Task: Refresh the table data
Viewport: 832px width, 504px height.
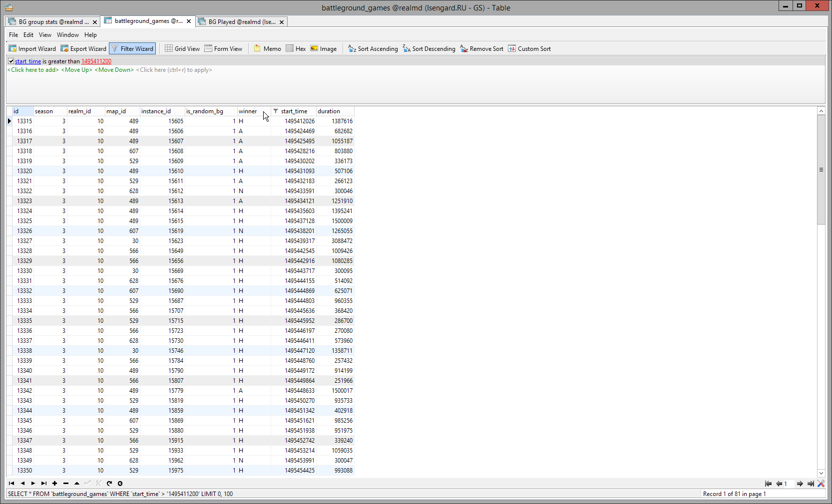Action: point(109,483)
